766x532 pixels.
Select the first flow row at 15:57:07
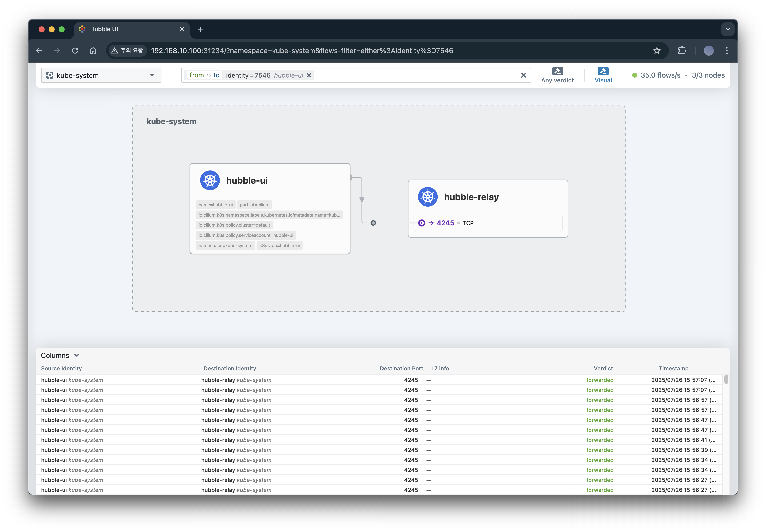[x=333, y=380]
